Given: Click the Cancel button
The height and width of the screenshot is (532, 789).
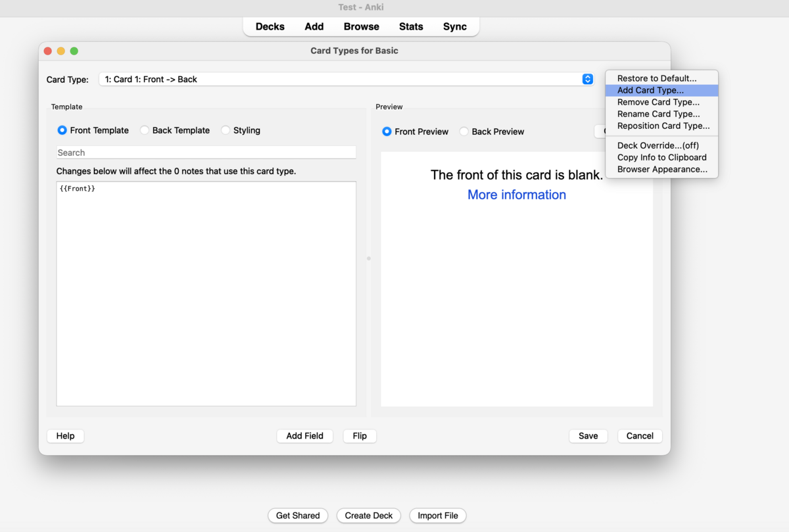Looking at the screenshot, I should (x=640, y=436).
